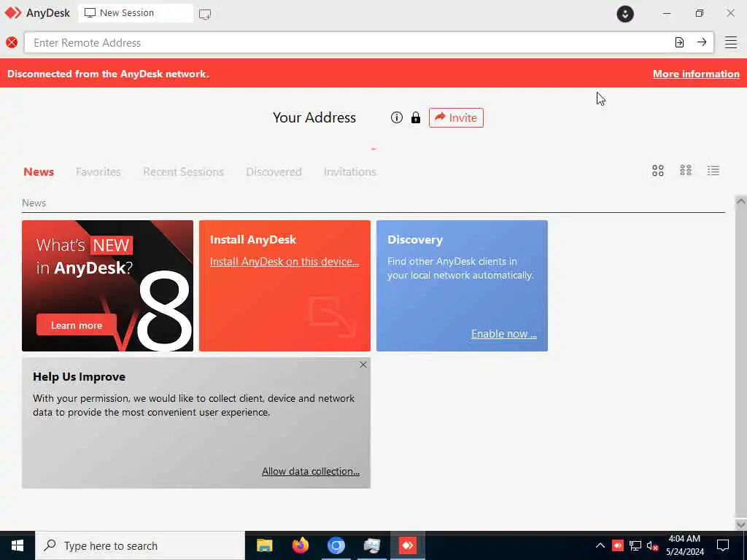Click the connect arrow icon in address bar
This screenshot has width=747, height=560.
click(702, 42)
